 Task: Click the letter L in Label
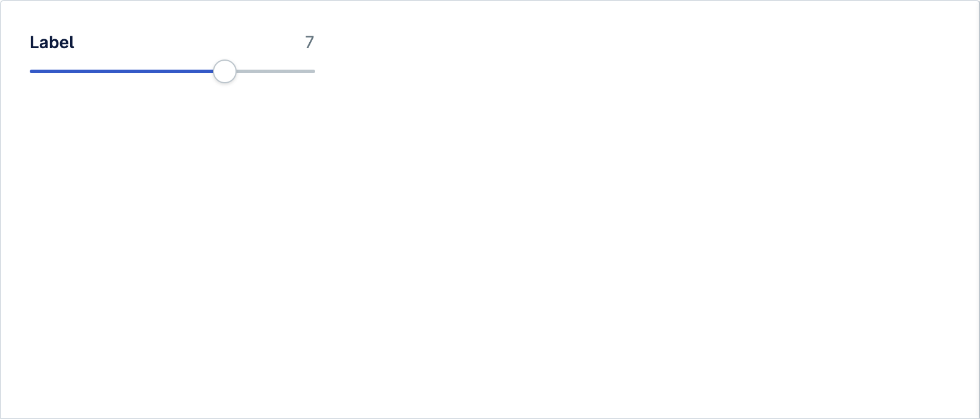tap(34, 42)
